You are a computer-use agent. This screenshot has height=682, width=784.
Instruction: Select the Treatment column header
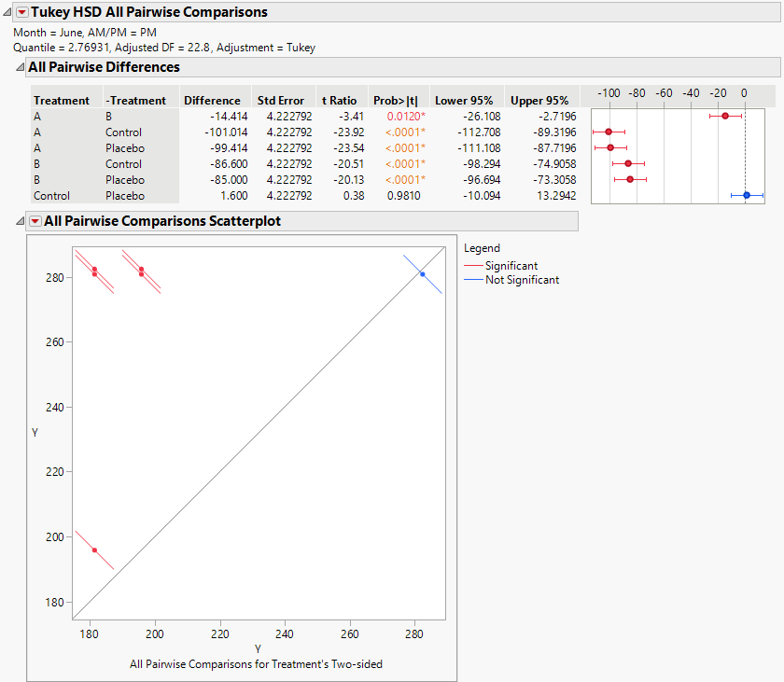(x=62, y=100)
